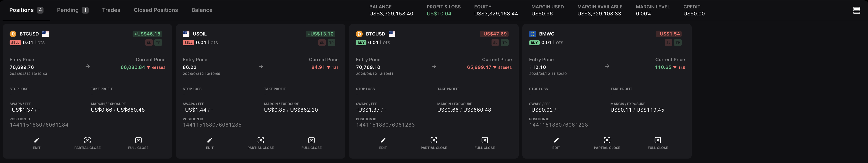Partial close the BMWG position
The width and height of the screenshot is (868, 163).
(x=607, y=143)
